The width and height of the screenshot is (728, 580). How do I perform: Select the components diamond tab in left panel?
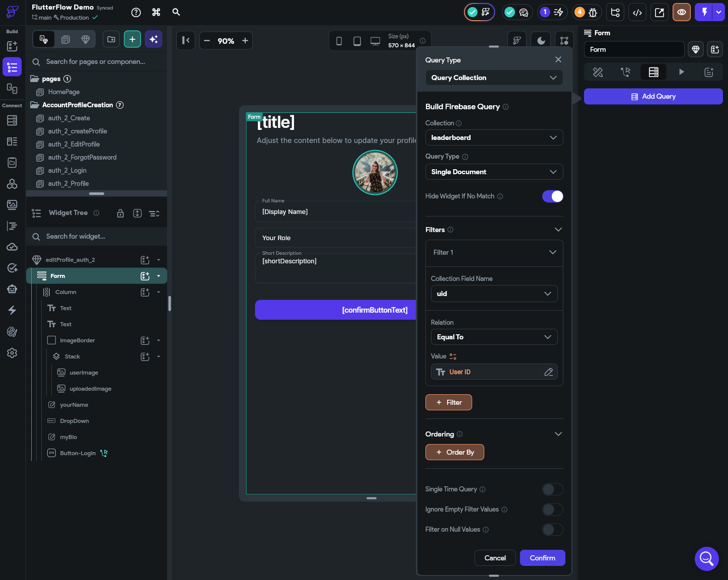pyautogui.click(x=86, y=39)
